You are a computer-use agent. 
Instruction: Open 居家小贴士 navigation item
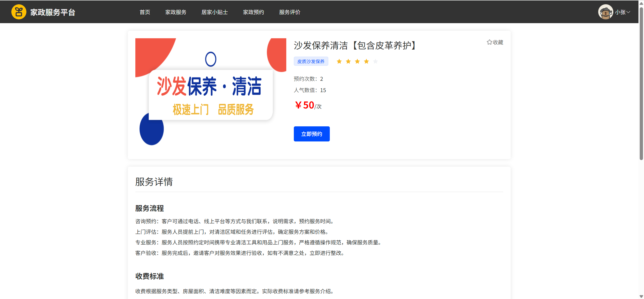[215, 12]
